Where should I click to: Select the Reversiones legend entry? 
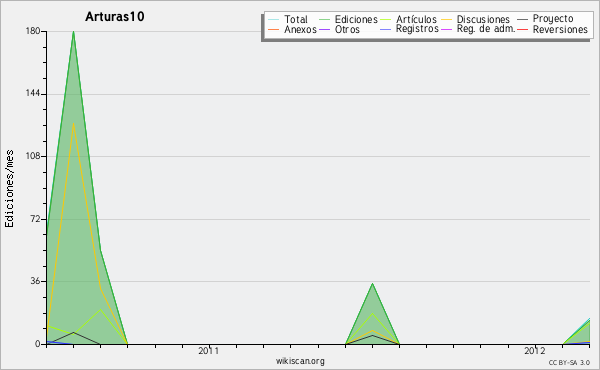[553, 29]
